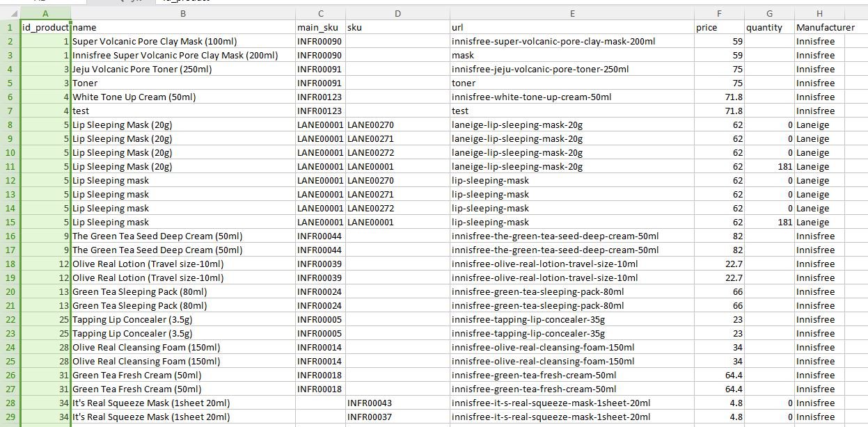
Task: Select row 29 header number
Action: pyautogui.click(x=10, y=417)
